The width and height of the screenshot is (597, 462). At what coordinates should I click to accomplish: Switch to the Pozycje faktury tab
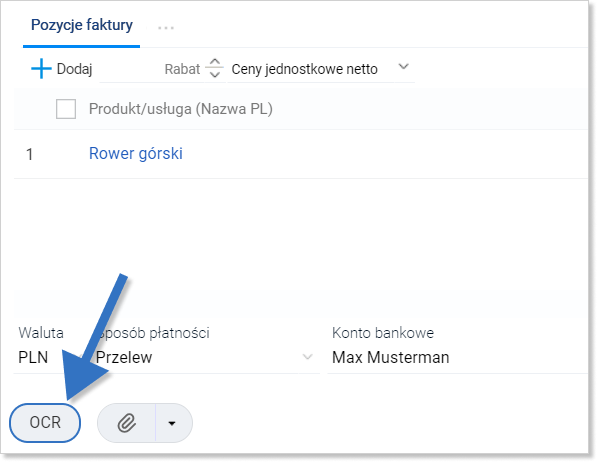click(81, 25)
